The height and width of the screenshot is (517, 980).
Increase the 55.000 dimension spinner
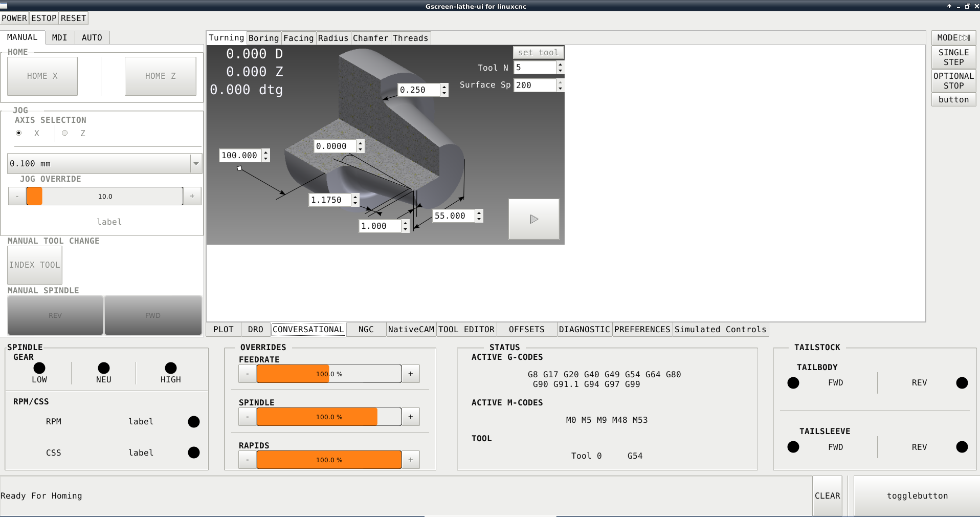click(x=479, y=213)
